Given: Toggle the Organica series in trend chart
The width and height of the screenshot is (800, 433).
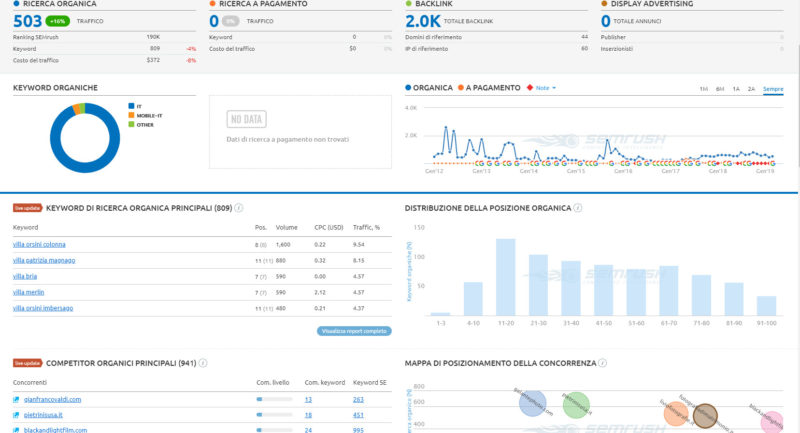Looking at the screenshot, I should [429, 88].
